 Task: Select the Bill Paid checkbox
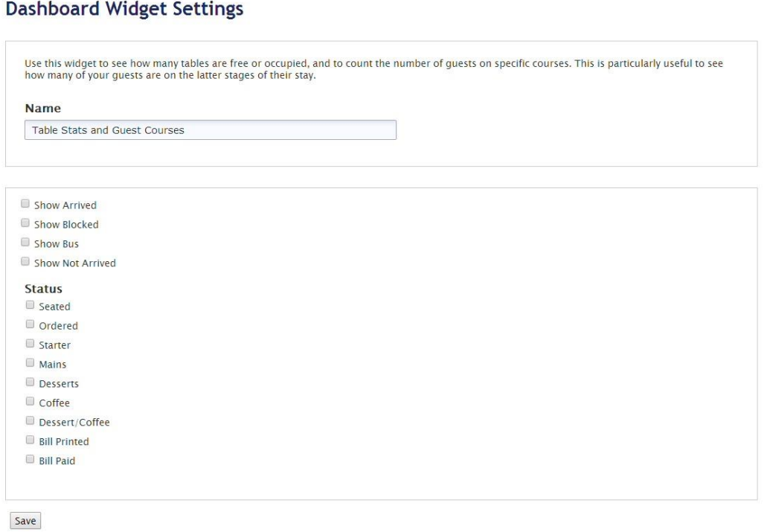(30, 460)
